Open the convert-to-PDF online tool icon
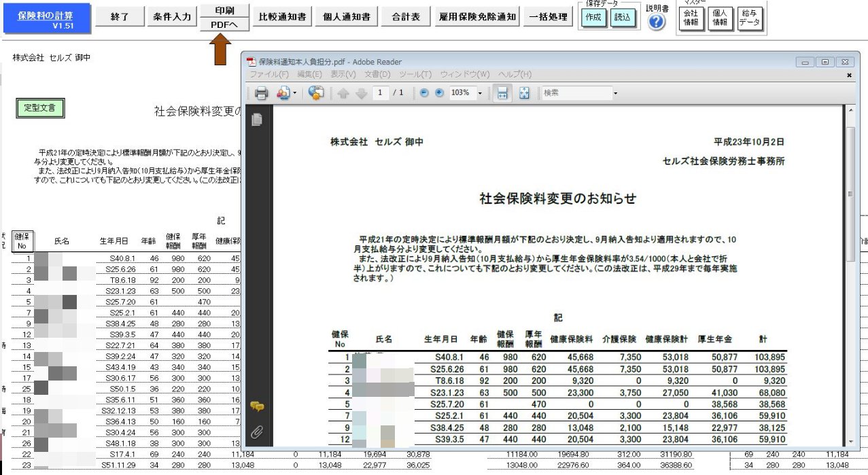The image size is (868, 475). (283, 94)
